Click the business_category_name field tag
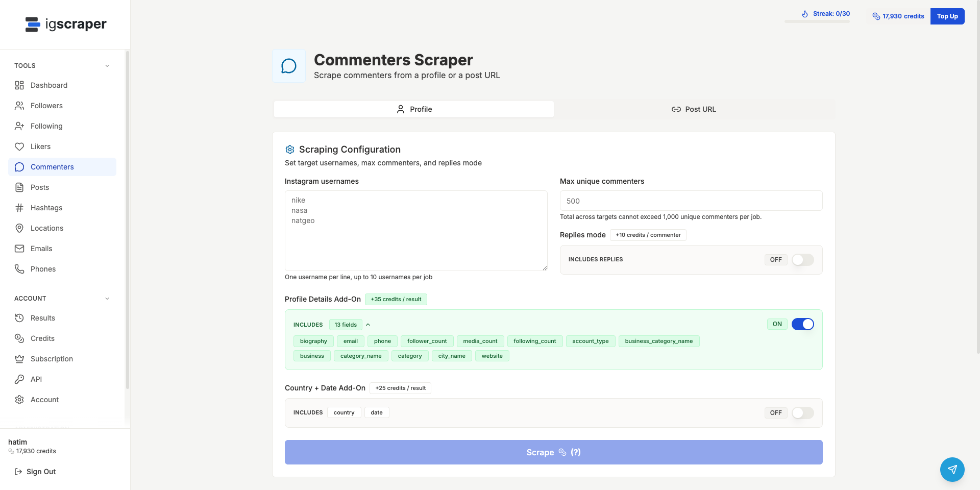Viewport: 980px width, 490px height. tap(659, 341)
